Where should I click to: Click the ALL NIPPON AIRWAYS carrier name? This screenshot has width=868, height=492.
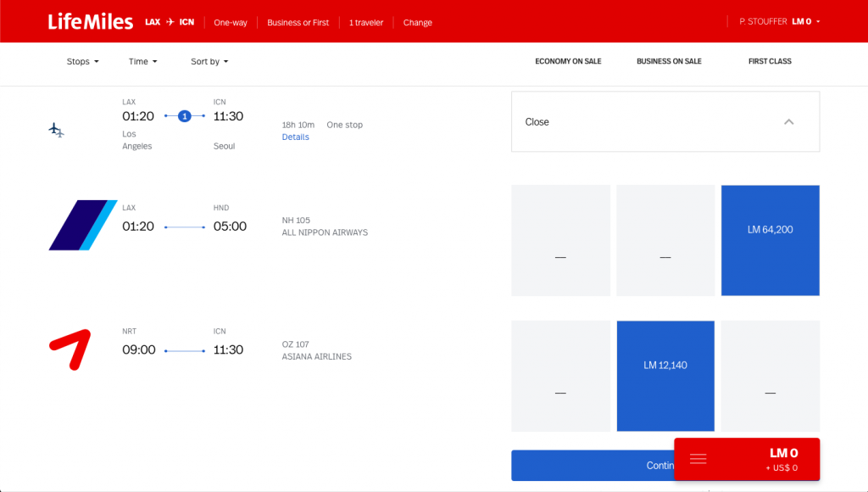(325, 232)
